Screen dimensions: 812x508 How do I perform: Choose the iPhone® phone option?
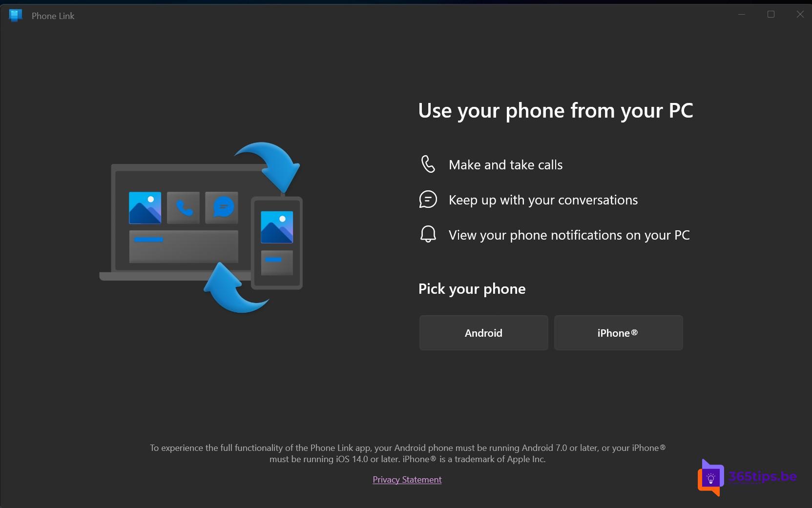(618, 333)
